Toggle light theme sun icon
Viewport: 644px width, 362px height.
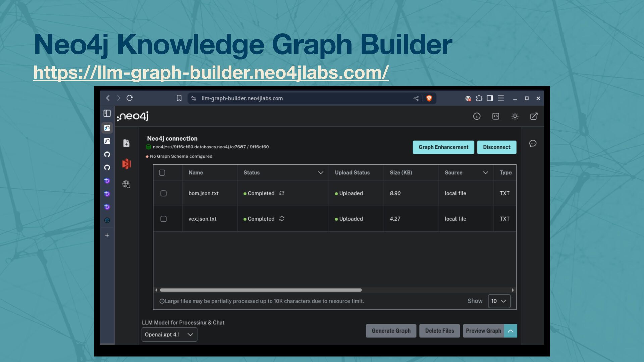tap(515, 116)
